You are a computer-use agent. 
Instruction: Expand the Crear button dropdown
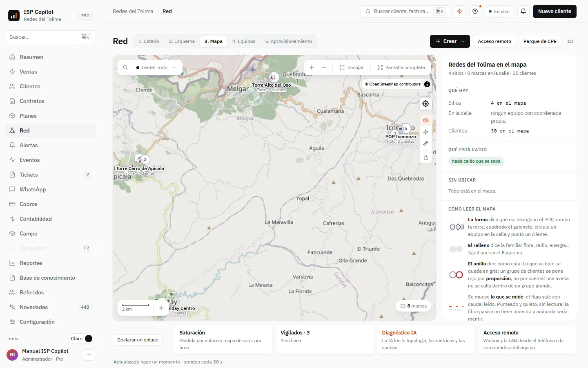click(450, 41)
